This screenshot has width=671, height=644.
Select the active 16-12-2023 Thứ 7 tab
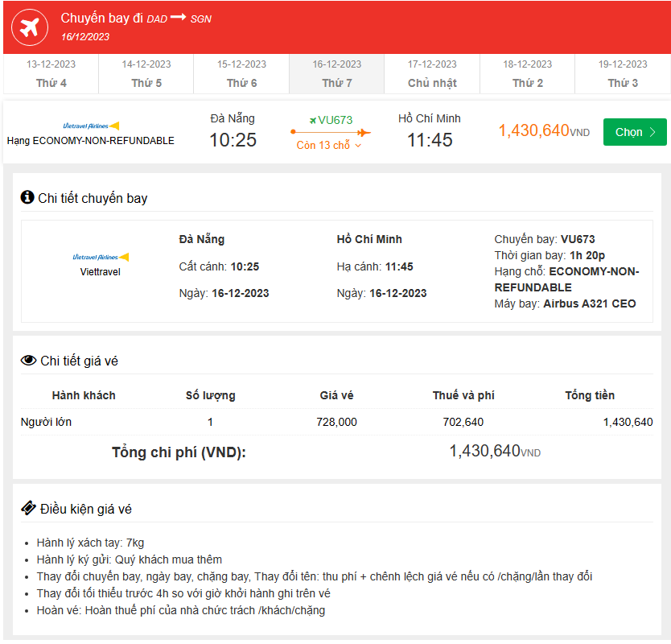336,74
